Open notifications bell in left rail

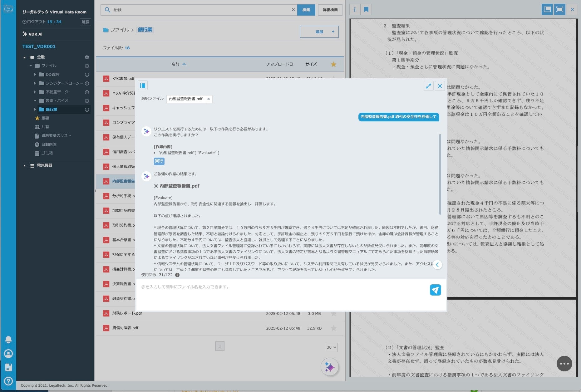pos(8,340)
